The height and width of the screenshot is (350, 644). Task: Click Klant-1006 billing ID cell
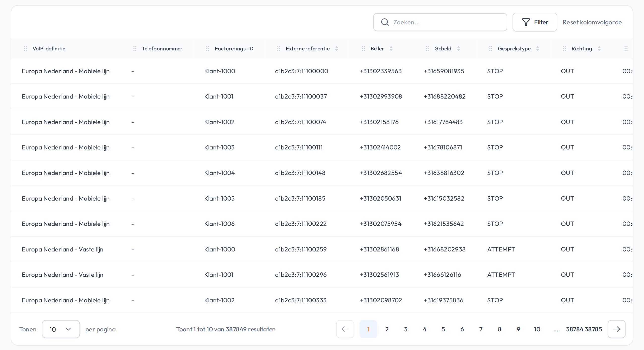click(x=219, y=224)
